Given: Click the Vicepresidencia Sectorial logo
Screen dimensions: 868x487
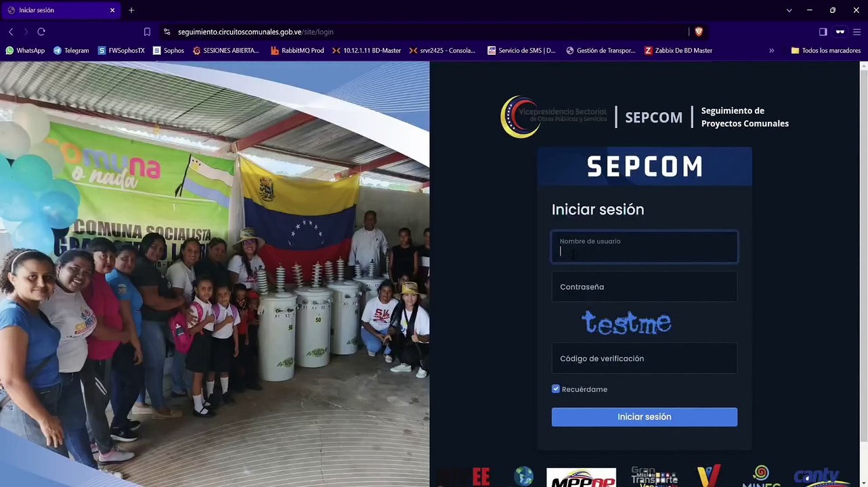Looking at the screenshot, I should click(554, 116).
